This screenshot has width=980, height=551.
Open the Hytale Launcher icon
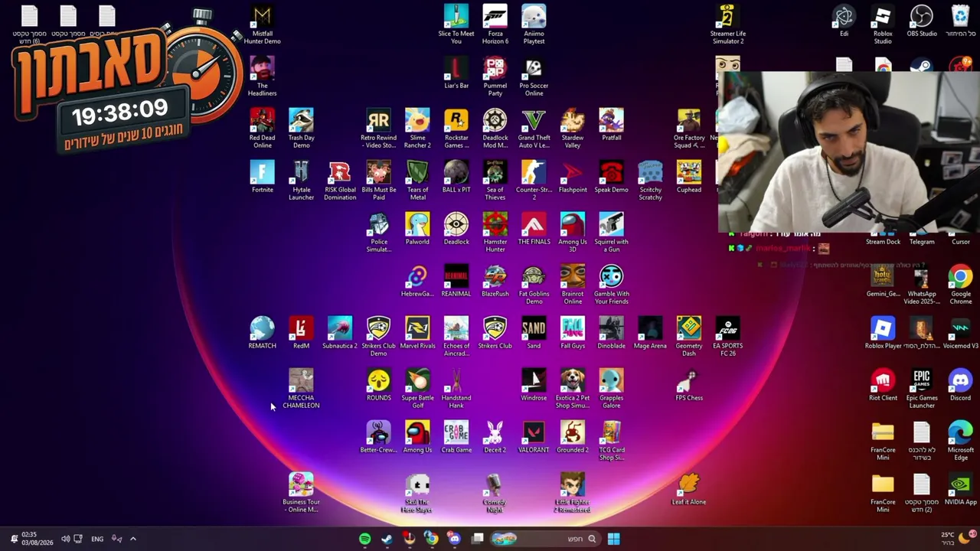point(301,180)
